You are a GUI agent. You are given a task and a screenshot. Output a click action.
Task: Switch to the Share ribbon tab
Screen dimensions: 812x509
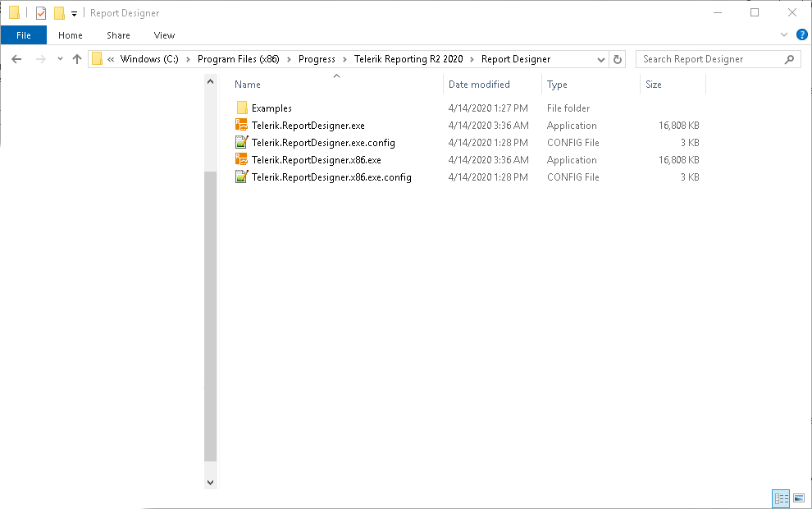coord(118,35)
